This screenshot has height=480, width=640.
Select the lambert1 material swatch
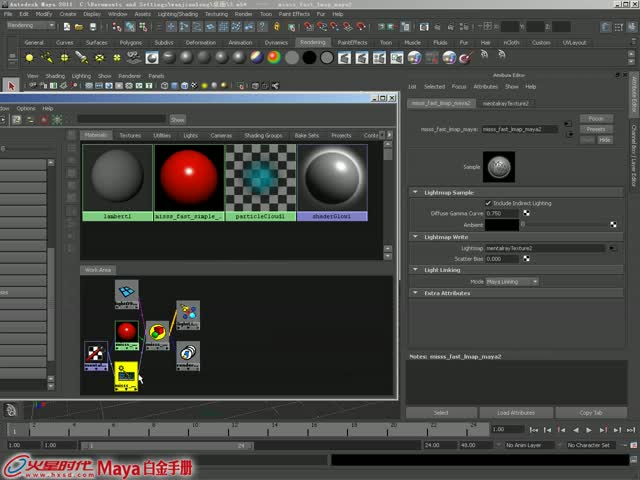[117, 178]
